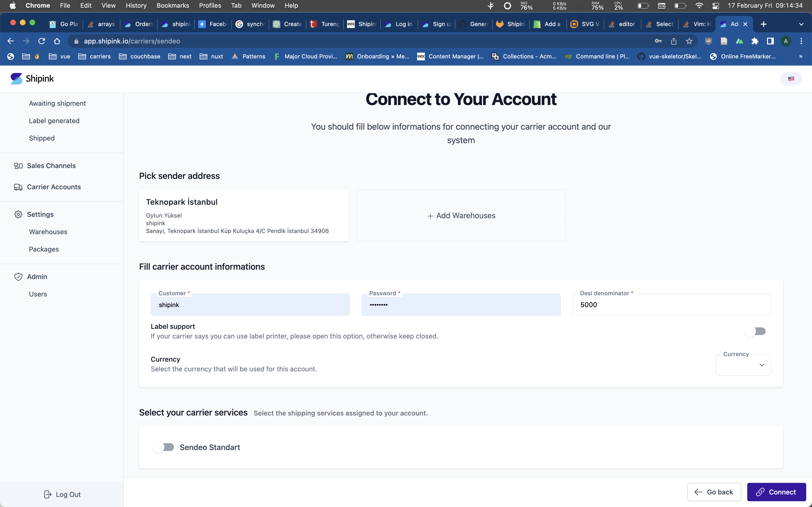This screenshot has width=812, height=507.
Task: Enable the Sendeo Standart service toggle
Action: click(164, 447)
